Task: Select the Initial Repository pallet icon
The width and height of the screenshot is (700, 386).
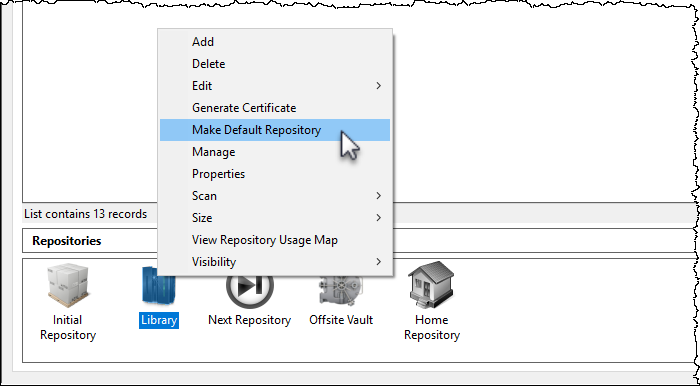Action: click(x=68, y=286)
